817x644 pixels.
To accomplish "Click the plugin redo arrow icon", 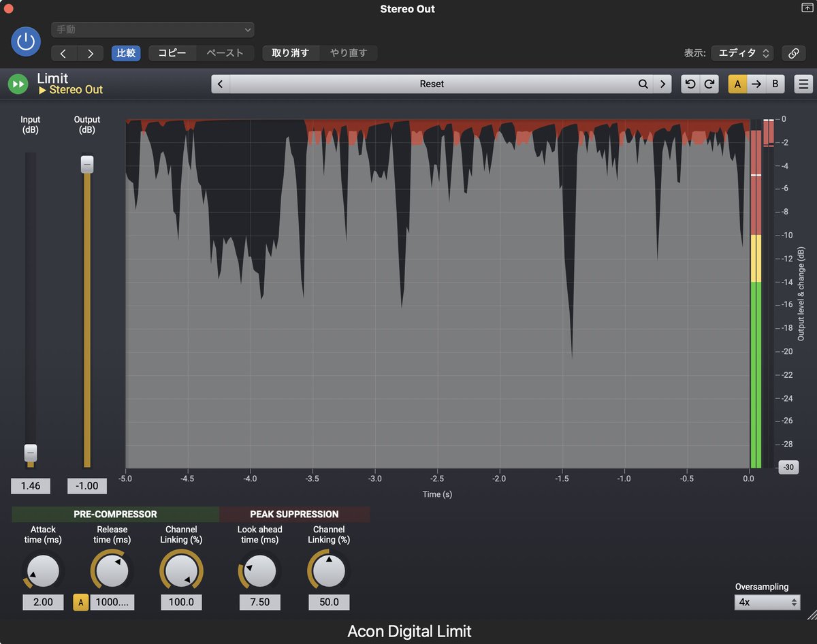I will (709, 84).
